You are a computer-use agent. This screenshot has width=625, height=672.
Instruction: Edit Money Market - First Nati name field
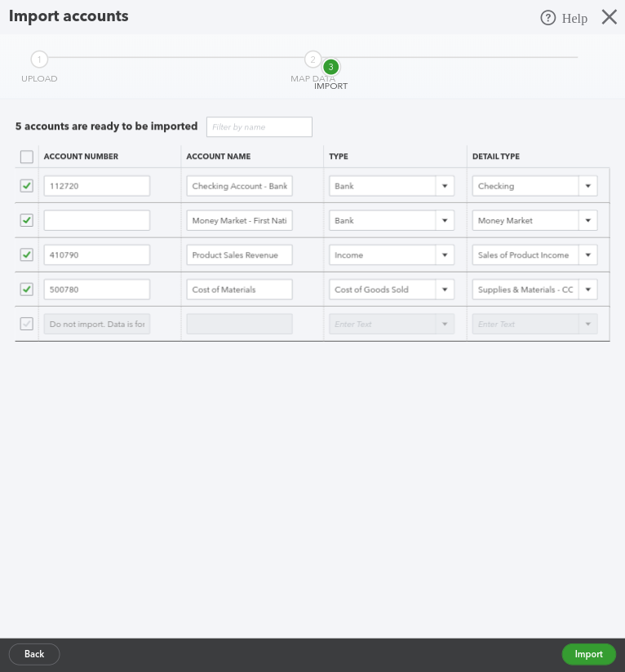[240, 220]
